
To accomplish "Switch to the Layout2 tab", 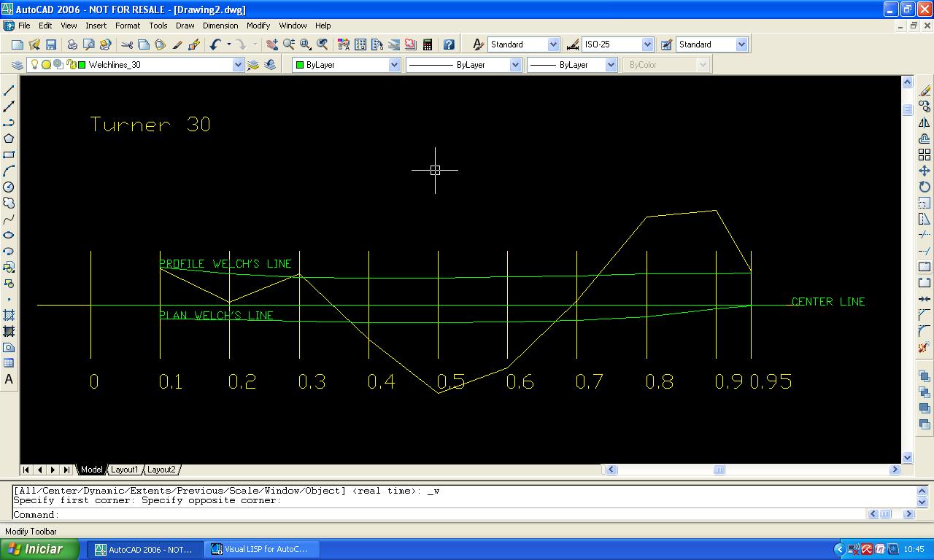I will (x=161, y=470).
